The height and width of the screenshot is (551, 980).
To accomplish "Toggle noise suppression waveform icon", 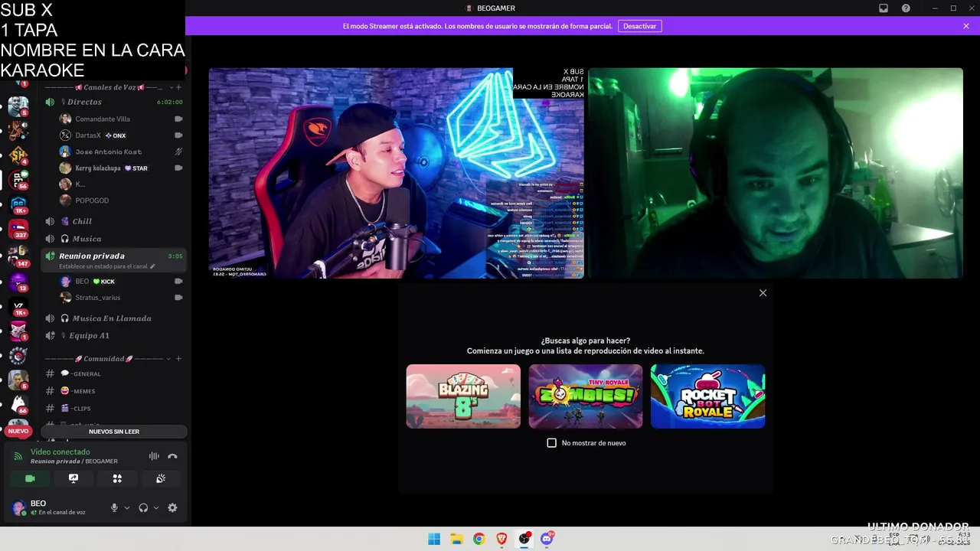I will click(154, 456).
